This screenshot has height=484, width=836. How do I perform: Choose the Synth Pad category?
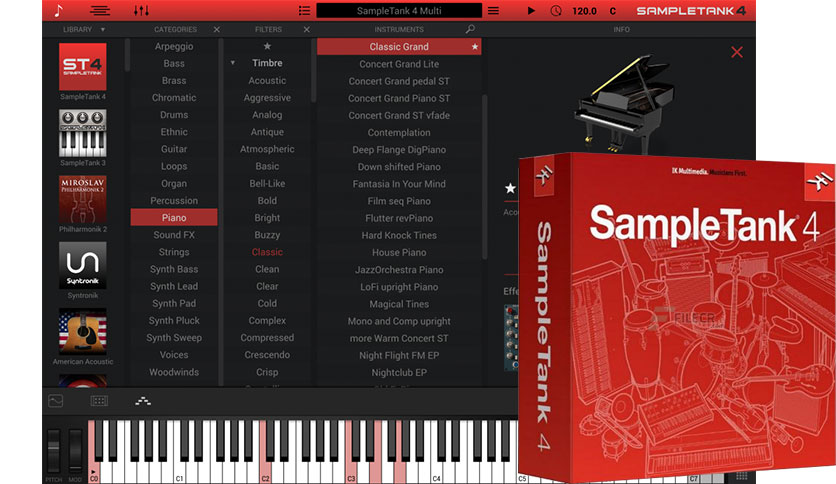[x=174, y=303]
